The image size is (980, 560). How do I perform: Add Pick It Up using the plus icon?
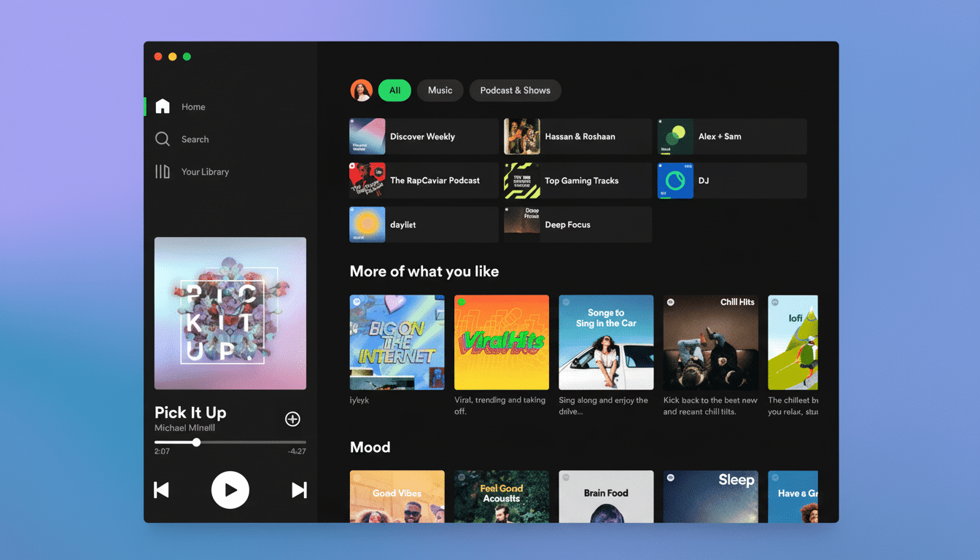[x=292, y=419]
